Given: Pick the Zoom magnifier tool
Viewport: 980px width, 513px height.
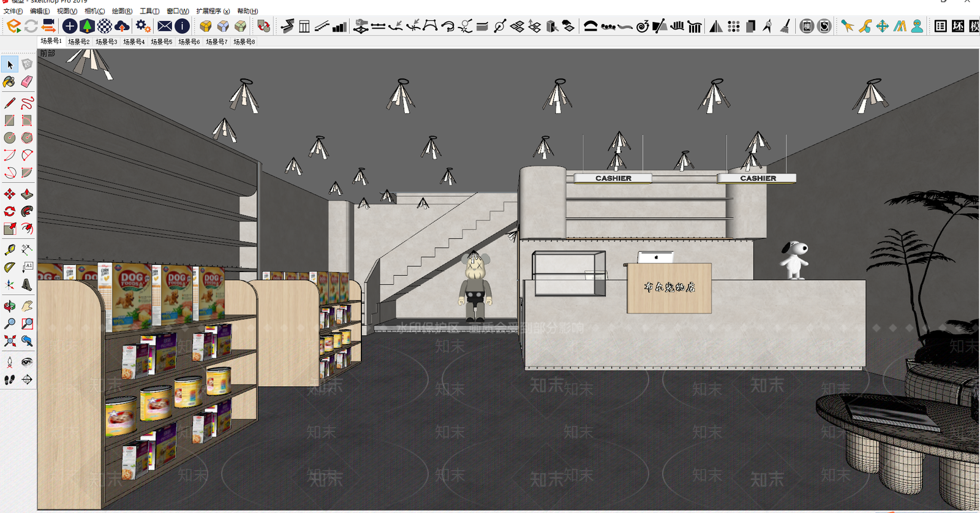Looking at the screenshot, I should click(10, 324).
